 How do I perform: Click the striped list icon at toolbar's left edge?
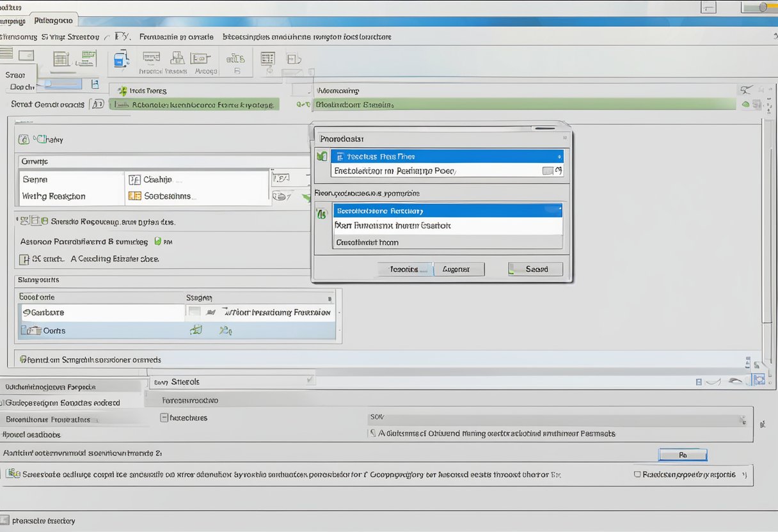pos(6,54)
